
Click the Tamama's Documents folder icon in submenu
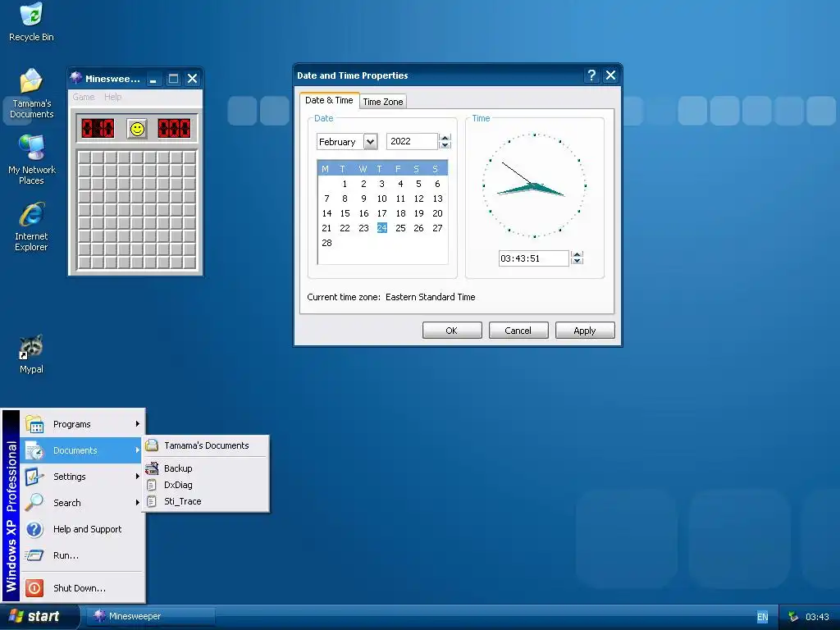coord(152,445)
